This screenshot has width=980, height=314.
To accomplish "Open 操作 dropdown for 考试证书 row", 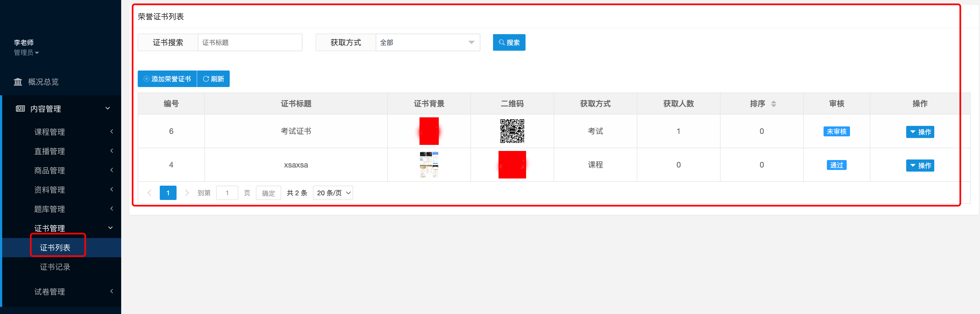I will click(920, 132).
